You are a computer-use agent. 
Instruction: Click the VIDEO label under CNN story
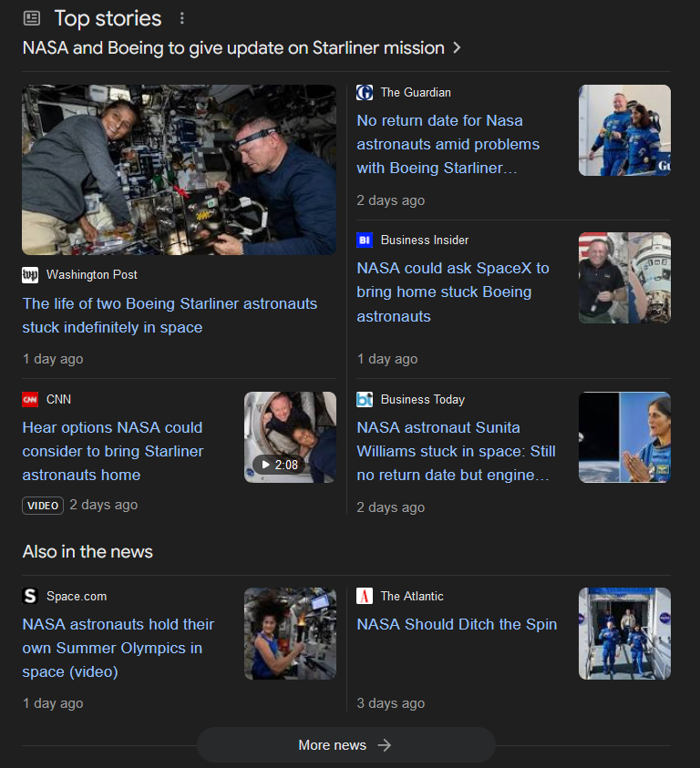(x=43, y=506)
